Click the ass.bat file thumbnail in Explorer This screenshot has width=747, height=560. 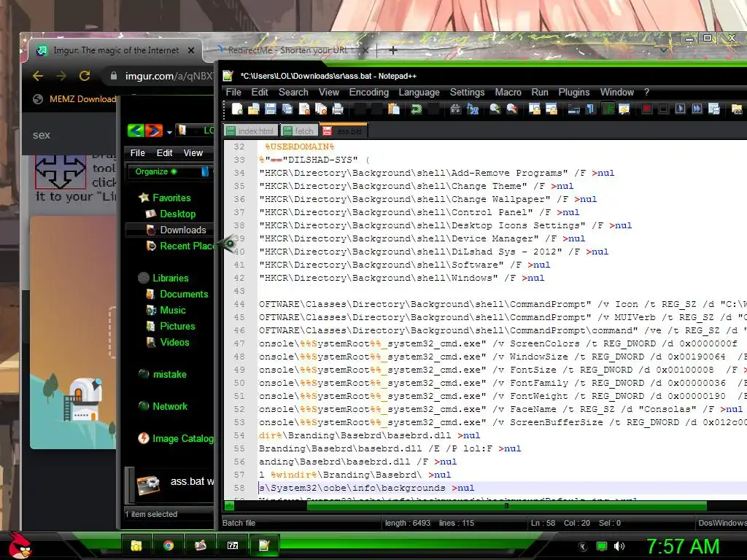148,485
